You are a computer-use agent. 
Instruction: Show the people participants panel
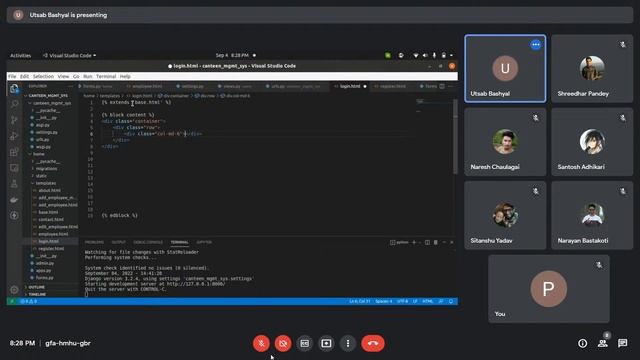tap(602, 343)
